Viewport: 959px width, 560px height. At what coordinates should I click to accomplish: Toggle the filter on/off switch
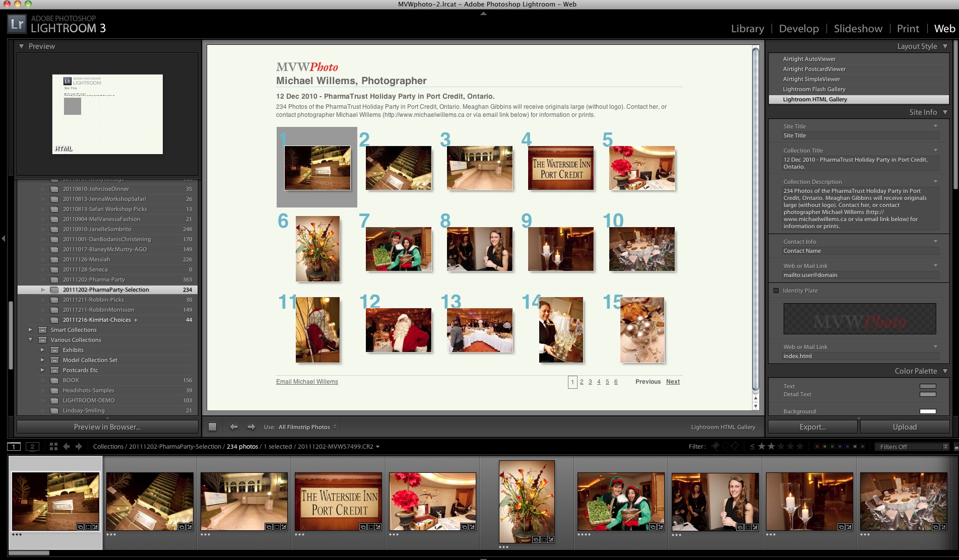click(x=955, y=447)
